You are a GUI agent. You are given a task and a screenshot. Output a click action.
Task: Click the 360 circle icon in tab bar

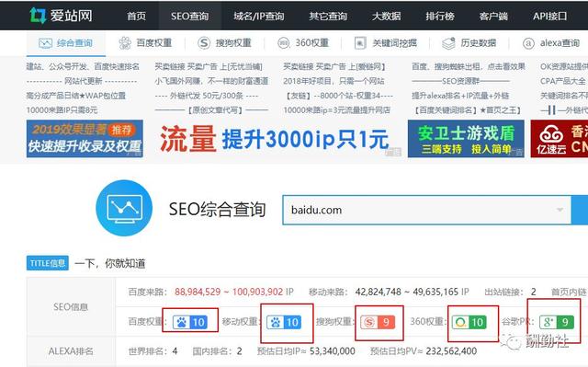coord(284,43)
